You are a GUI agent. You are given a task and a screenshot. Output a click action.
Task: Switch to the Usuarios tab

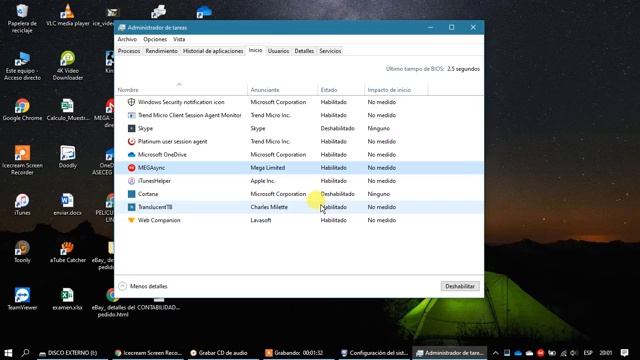click(278, 51)
